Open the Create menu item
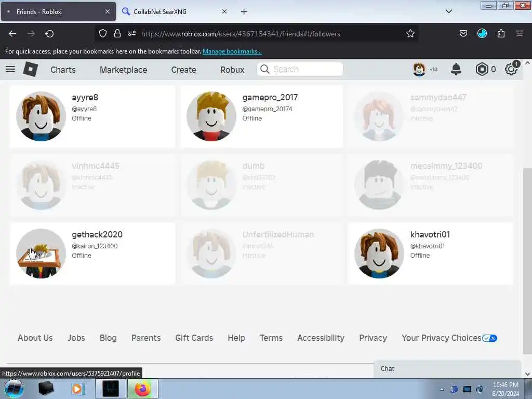The height and width of the screenshot is (399, 532). (x=183, y=70)
